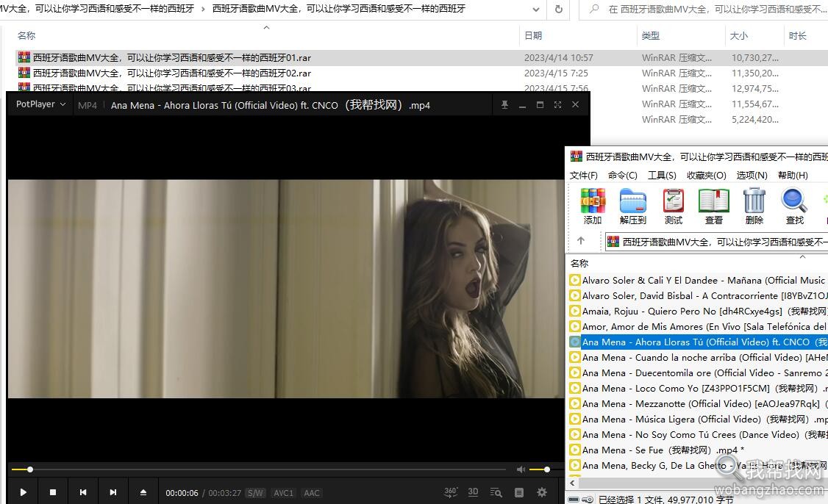Viewport: 828px width, 504px height.
Task: Click the PotPlayer seek bar
Action: pyautogui.click(x=259, y=469)
